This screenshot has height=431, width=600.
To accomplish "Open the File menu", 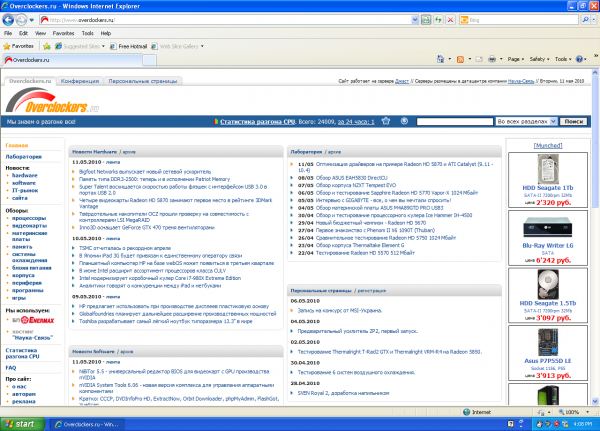I will (x=8, y=33).
